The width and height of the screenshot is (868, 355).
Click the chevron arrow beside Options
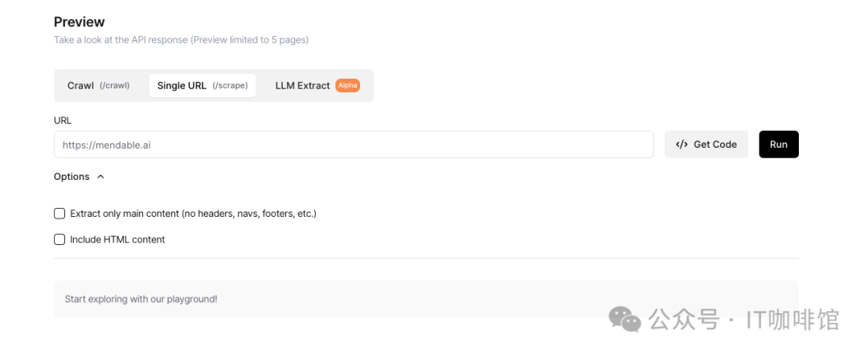pyautogui.click(x=100, y=177)
